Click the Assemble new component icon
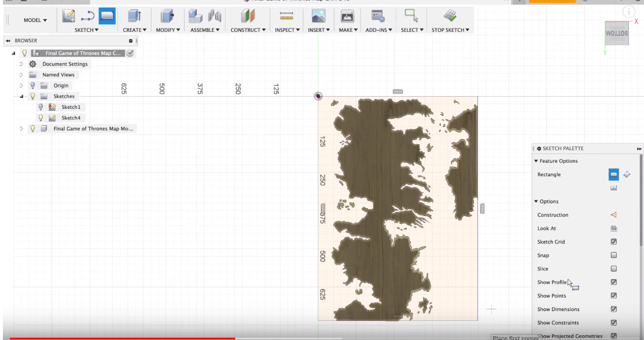This screenshot has height=340, width=644. [196, 16]
